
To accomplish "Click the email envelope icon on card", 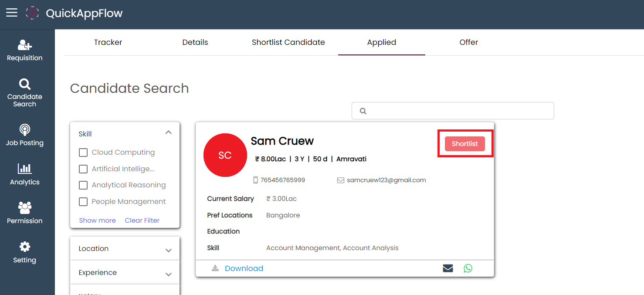I will point(448,268).
